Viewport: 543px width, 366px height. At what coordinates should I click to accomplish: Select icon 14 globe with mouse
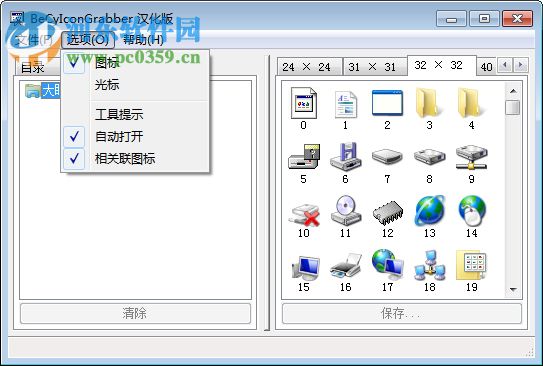pyautogui.click(x=472, y=210)
